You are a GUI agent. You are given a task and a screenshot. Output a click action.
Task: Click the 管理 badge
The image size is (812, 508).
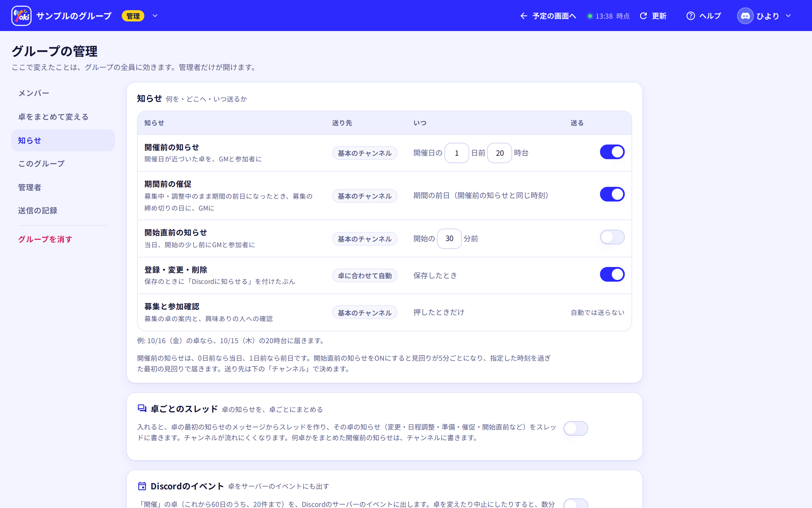click(x=133, y=16)
